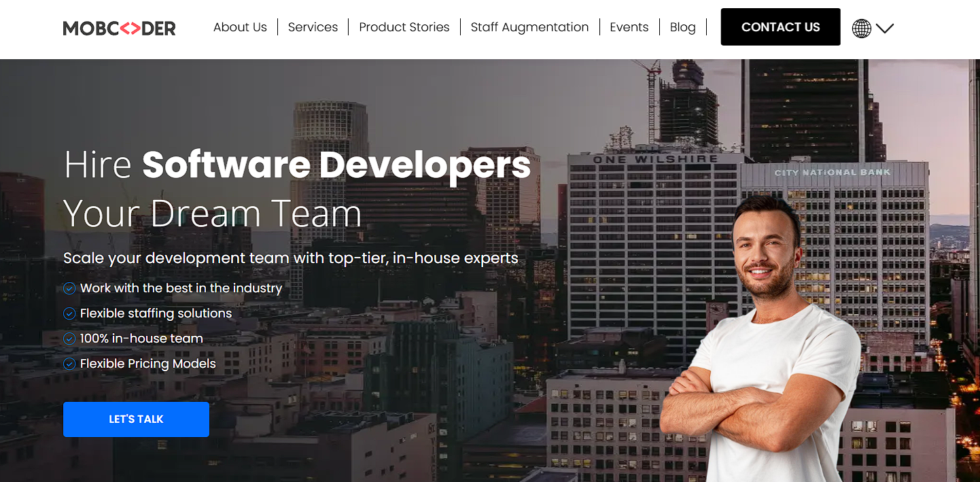Click the man in white t-shirt image
The height and width of the screenshot is (482, 980).
761,339
